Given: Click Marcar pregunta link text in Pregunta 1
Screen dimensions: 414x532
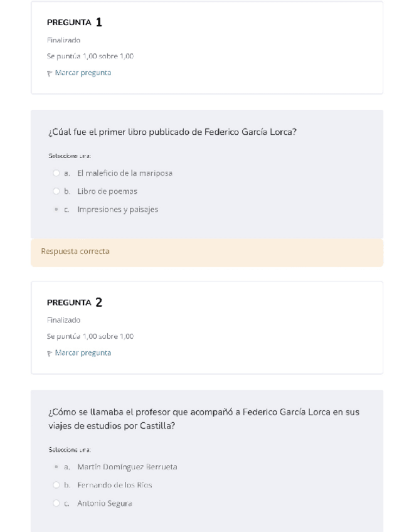Looking at the screenshot, I should coord(83,73).
